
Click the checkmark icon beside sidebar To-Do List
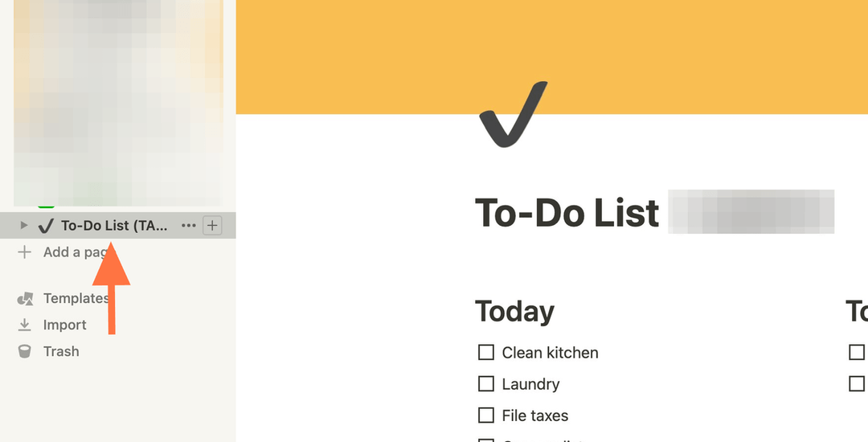[x=46, y=225]
